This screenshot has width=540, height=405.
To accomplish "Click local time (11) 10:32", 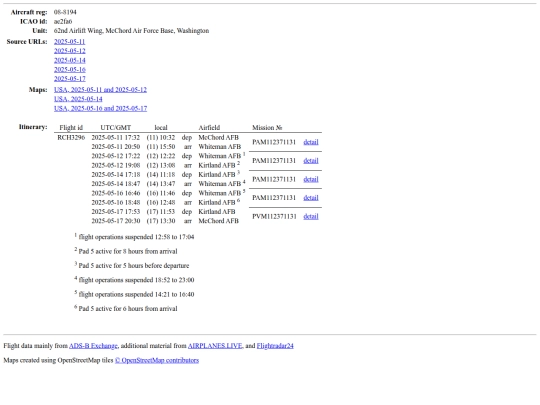I will click(x=161, y=137).
